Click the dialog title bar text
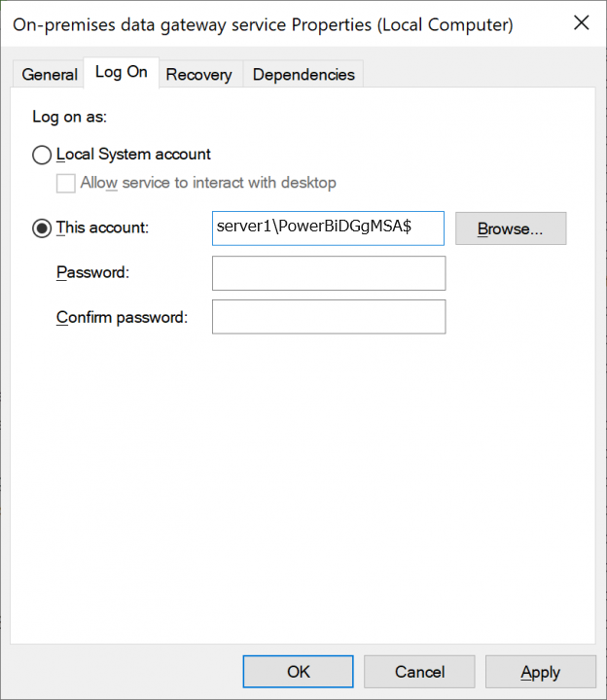Screen dimensions: 607x700 [x=263, y=23]
